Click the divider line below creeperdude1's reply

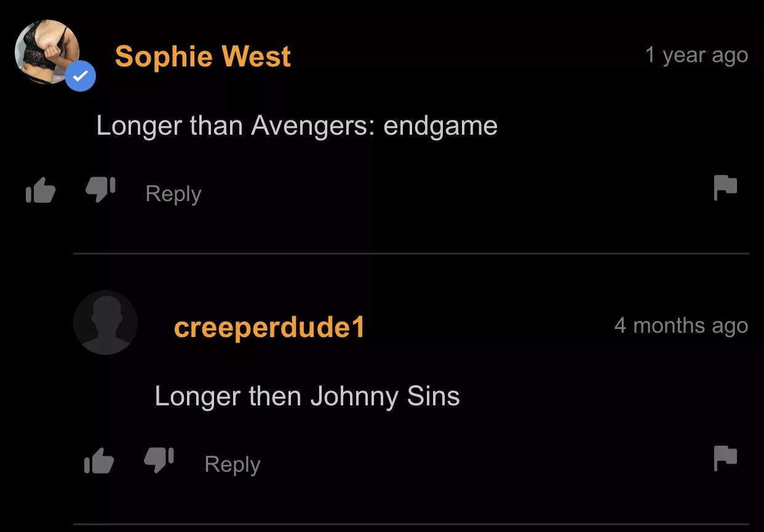[x=411, y=524]
